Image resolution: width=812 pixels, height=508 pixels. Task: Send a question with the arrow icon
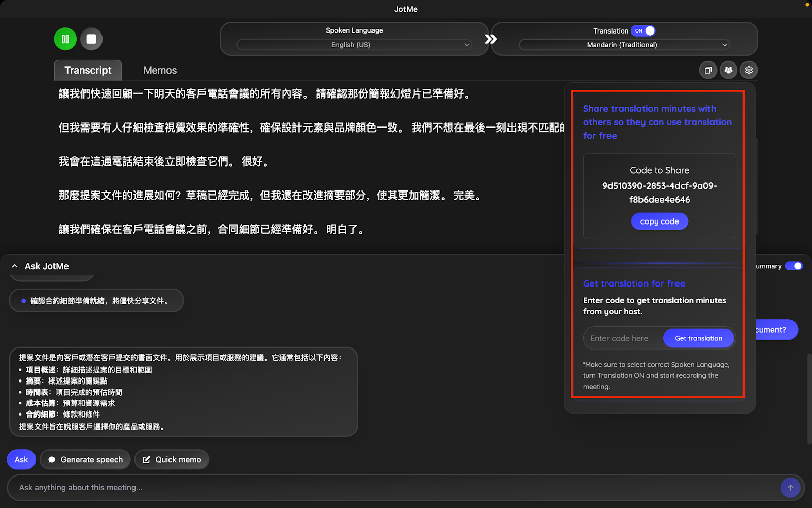pyautogui.click(x=790, y=487)
